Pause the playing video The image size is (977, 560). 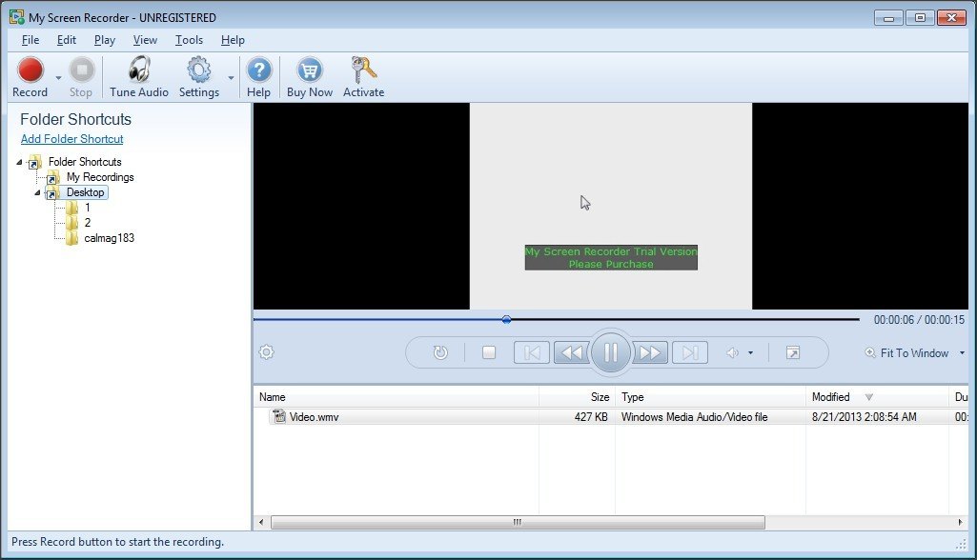[x=610, y=352]
